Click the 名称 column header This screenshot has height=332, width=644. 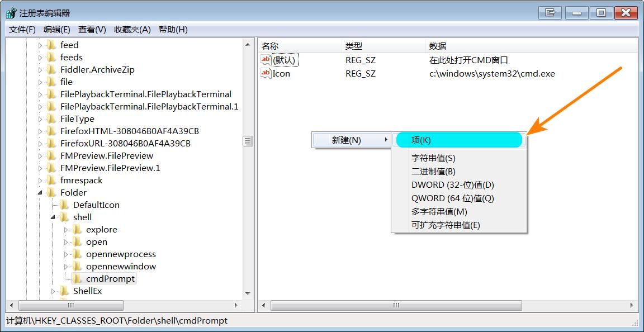click(299, 45)
